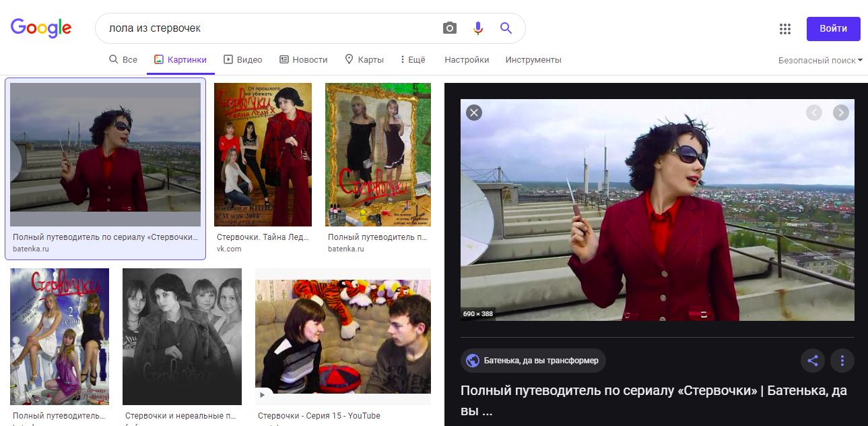Expand the Ещё menu
This screenshot has width=868, height=426.
(413, 60)
